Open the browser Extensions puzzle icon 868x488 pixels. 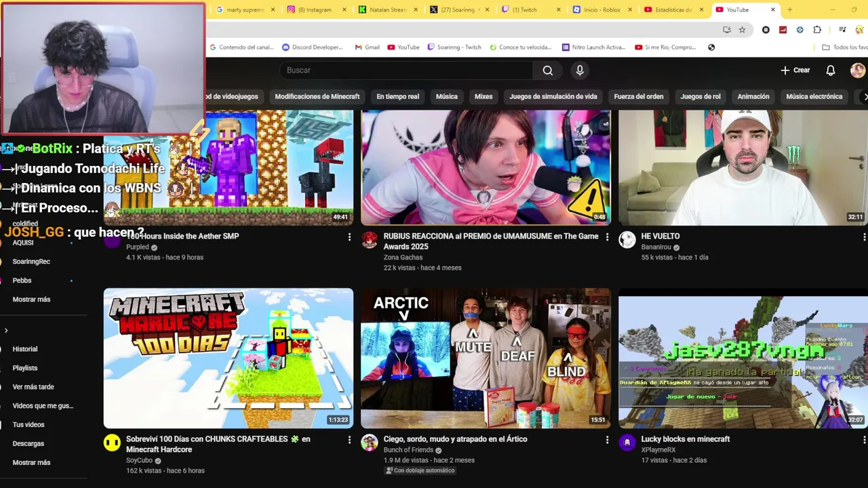pyautogui.click(x=817, y=30)
